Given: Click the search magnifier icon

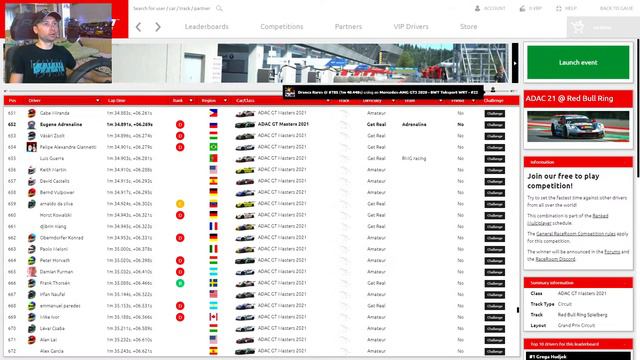Looking at the screenshot, I should pos(219,8).
